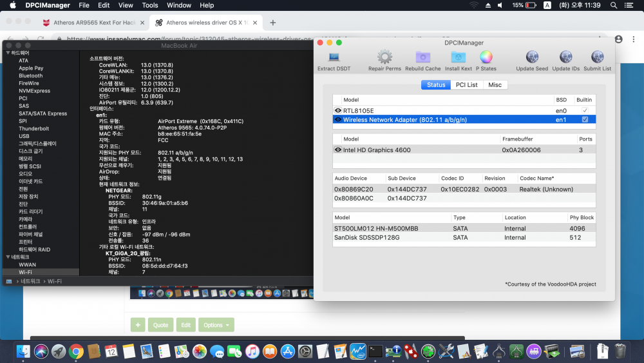Select Bluetooth in the hardware sidebar
This screenshot has height=363, width=644.
(30, 75)
